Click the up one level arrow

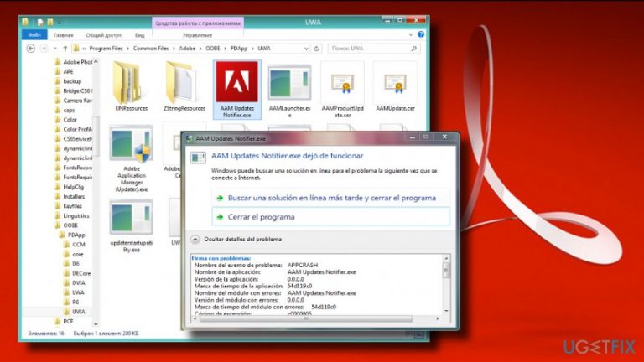click(65, 49)
